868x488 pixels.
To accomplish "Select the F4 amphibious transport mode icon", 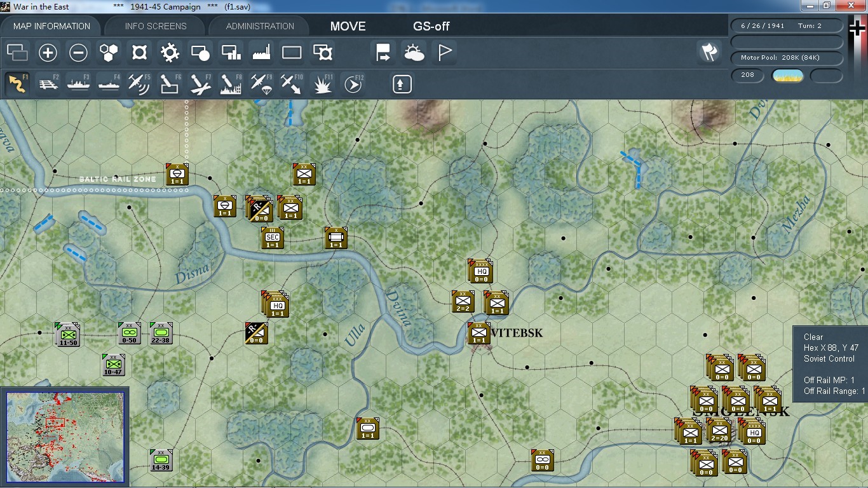I will pyautogui.click(x=109, y=84).
